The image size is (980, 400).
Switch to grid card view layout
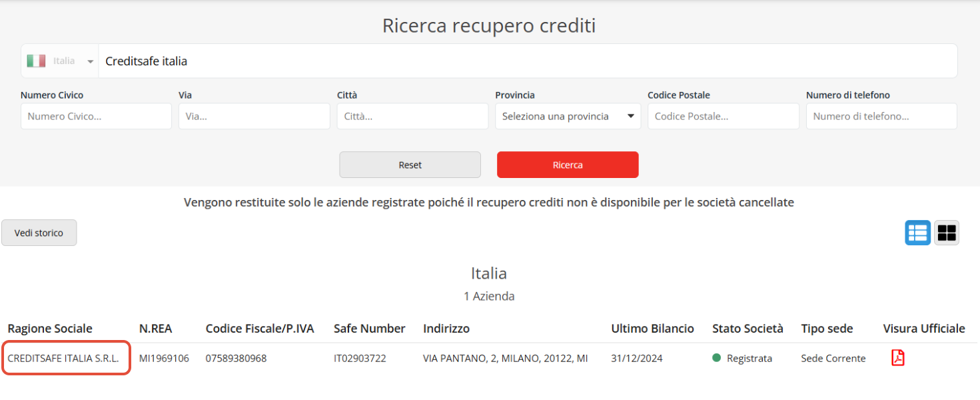tap(947, 233)
